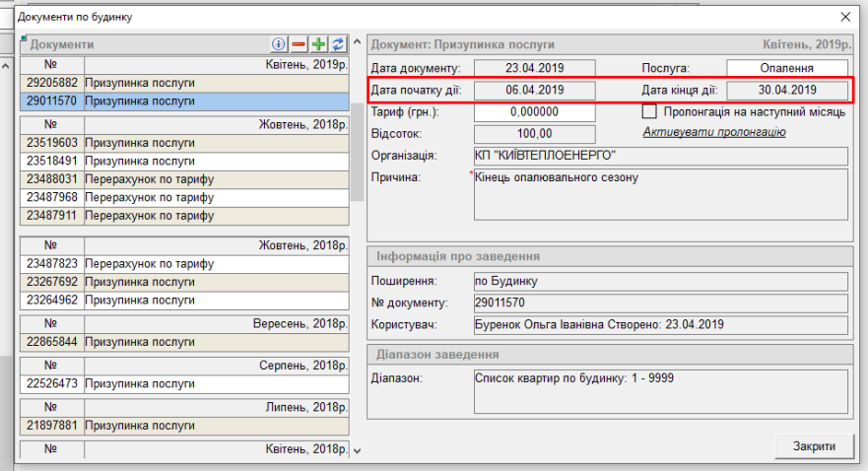Image resolution: width=868 pixels, height=471 pixels.
Task: Click the Послуга field showing Опалення
Action: (x=786, y=68)
